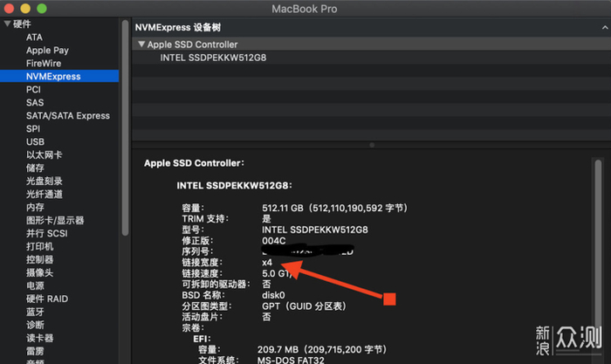This screenshot has width=611, height=364.
Task: Select 雷雳 Thunderbolt in the sidebar
Action: pos(35,351)
